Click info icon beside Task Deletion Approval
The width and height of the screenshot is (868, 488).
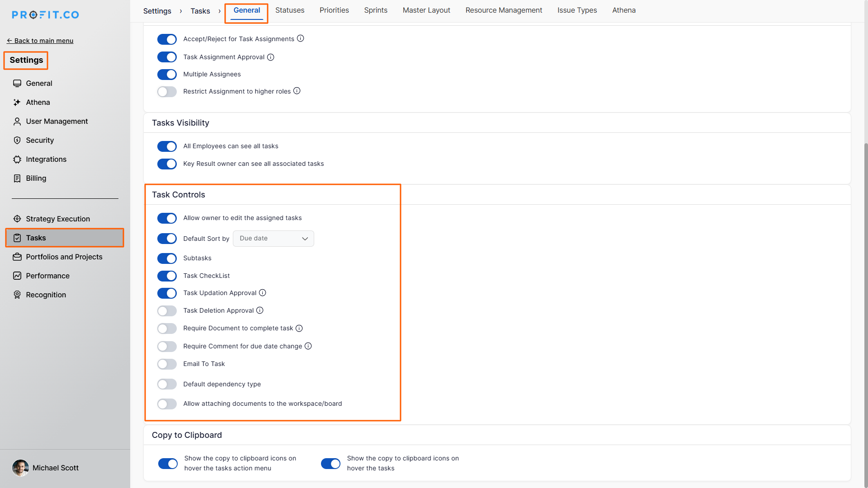click(x=260, y=310)
